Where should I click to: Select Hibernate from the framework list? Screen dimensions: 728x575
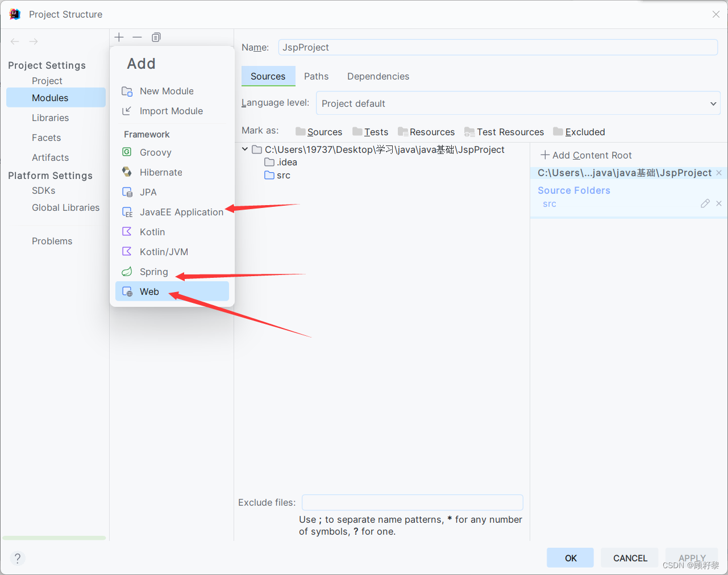172,172
